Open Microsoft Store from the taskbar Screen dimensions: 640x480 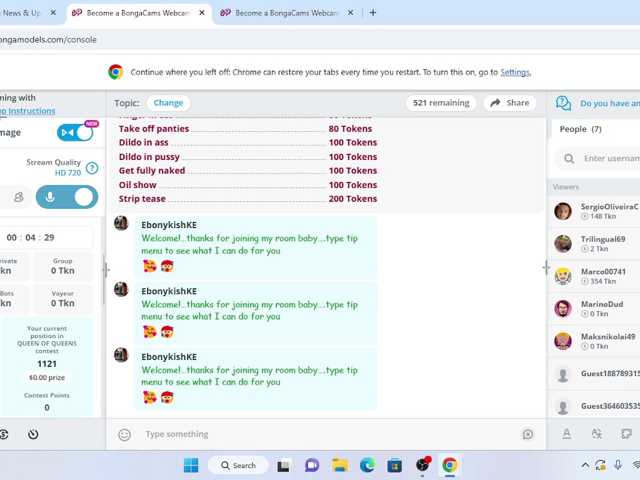pyautogui.click(x=394, y=465)
